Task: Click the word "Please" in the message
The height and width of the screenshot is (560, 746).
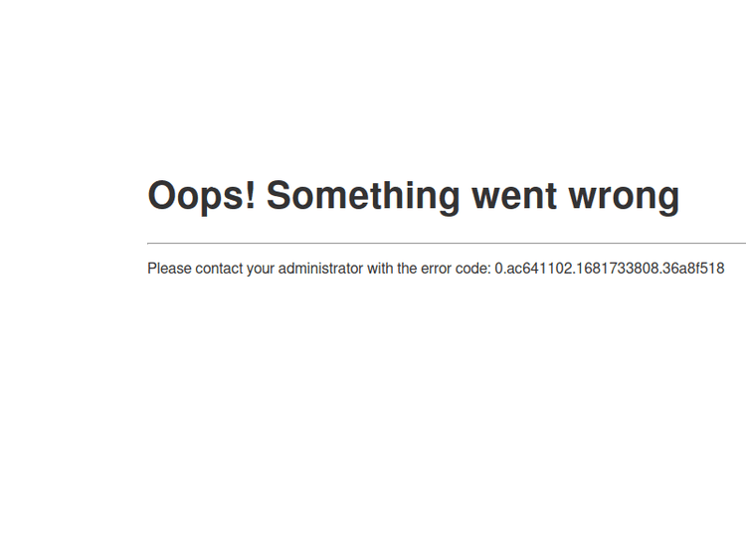Action: tap(169, 269)
